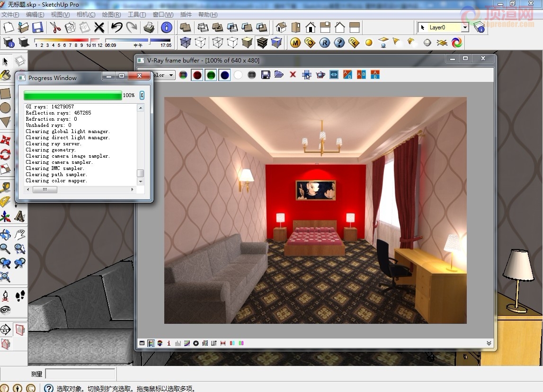Select the Tape Measure tool
Screen dimensions: 543x392
coord(5,187)
